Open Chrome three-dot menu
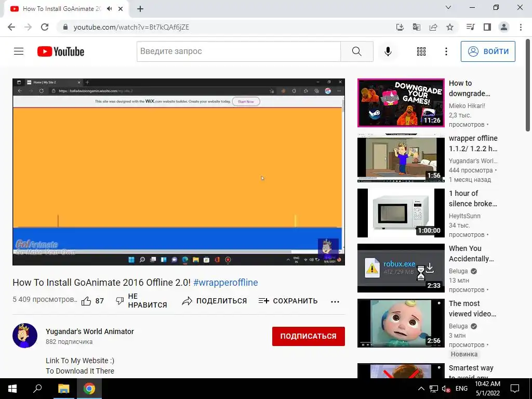The width and height of the screenshot is (532, 399). point(521,27)
